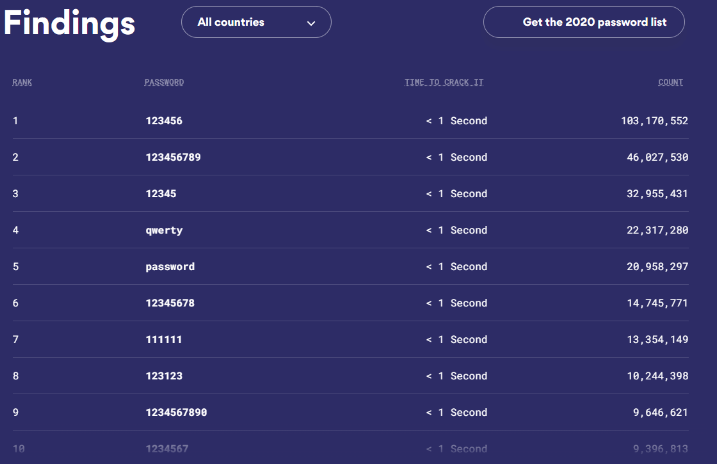Click the 1234567890 password entry
This screenshot has width=717, height=464.
tap(176, 412)
